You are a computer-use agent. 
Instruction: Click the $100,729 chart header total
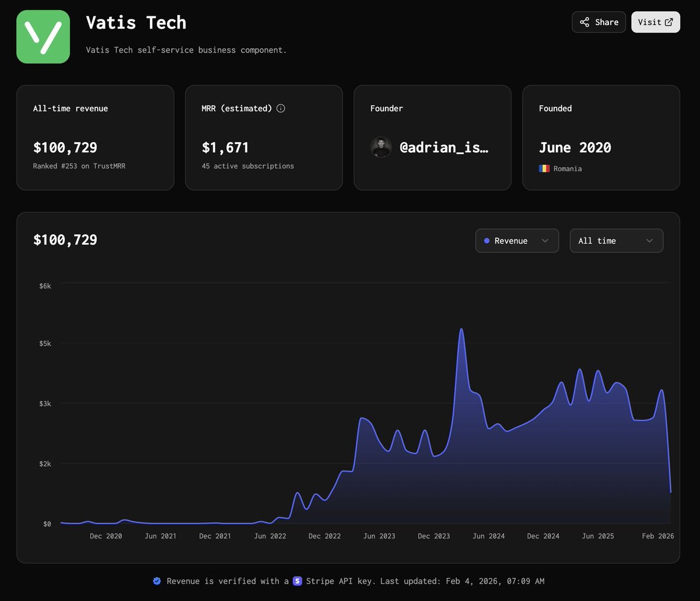pyautogui.click(x=65, y=240)
